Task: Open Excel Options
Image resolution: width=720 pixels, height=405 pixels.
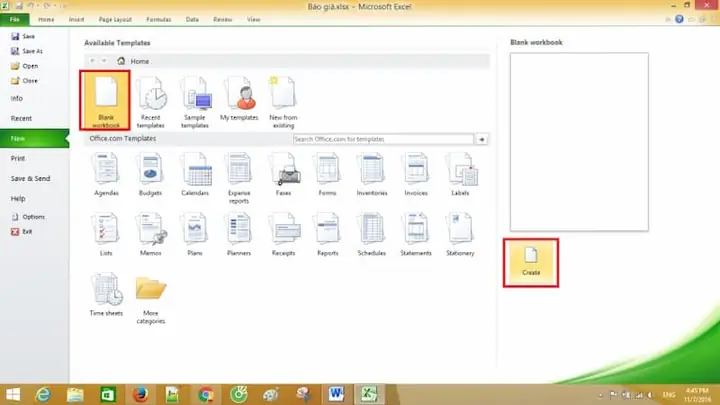Action: click(x=28, y=217)
